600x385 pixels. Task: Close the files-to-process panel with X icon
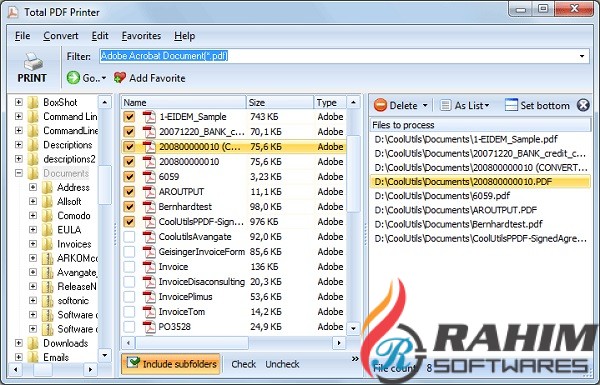[x=583, y=105]
